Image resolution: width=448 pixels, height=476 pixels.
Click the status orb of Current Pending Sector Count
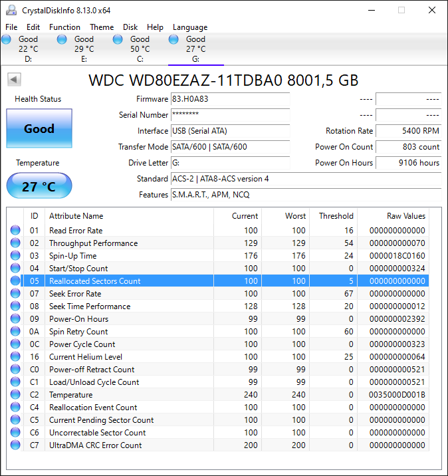tap(15, 420)
